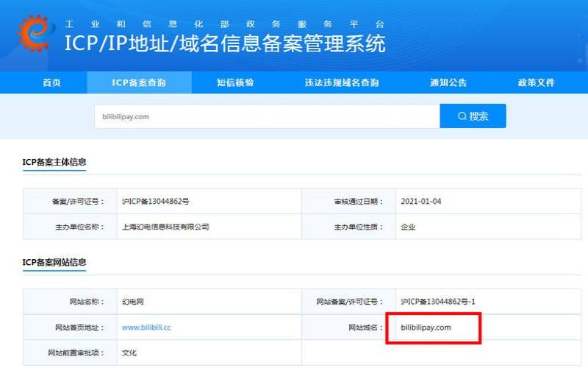Select the domain value bilibilipay.com in table
588x368 pixels.
pos(426,328)
